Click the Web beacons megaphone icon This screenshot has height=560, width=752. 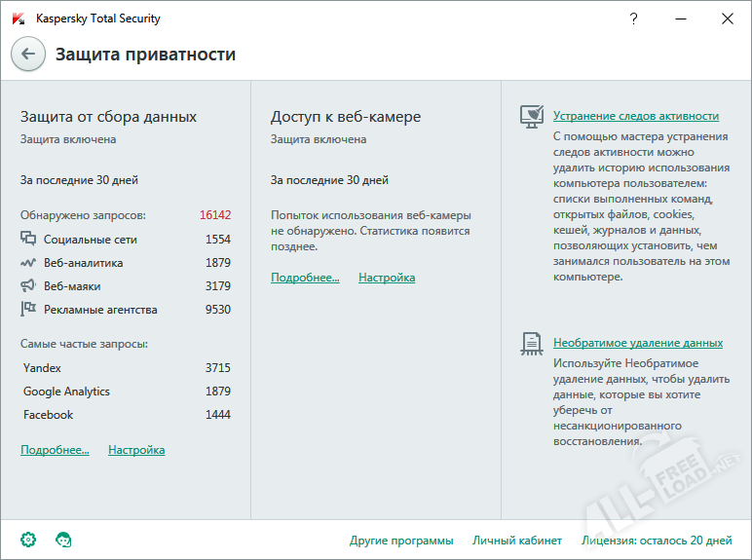pyautogui.click(x=28, y=285)
